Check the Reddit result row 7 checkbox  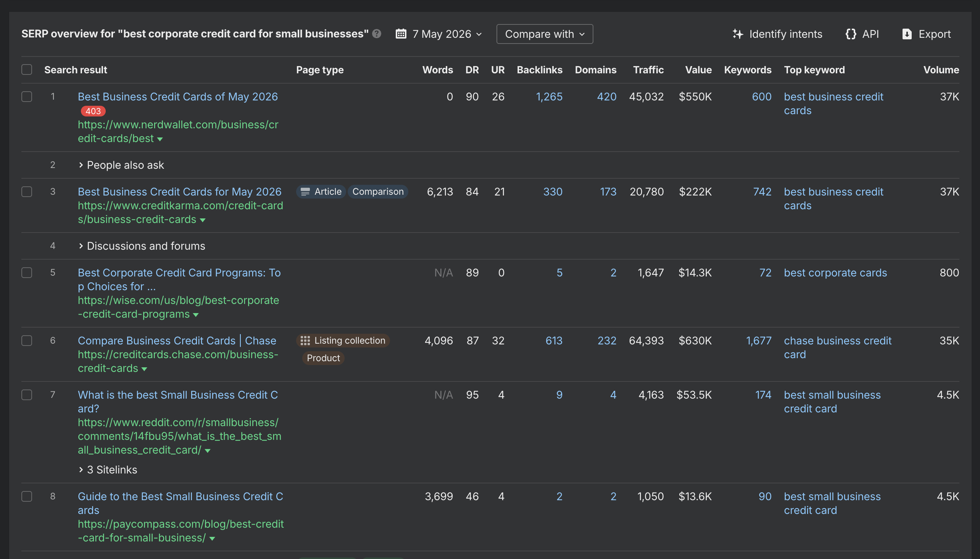pos(26,395)
